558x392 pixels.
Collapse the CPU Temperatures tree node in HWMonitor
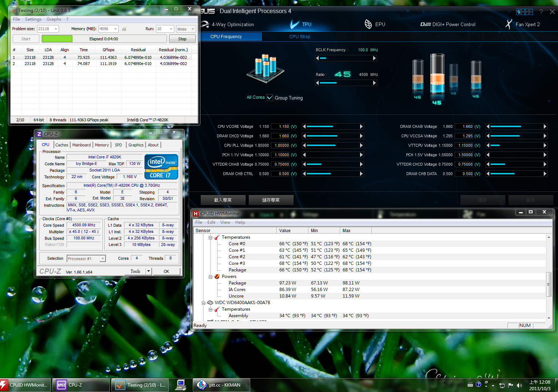click(x=211, y=238)
